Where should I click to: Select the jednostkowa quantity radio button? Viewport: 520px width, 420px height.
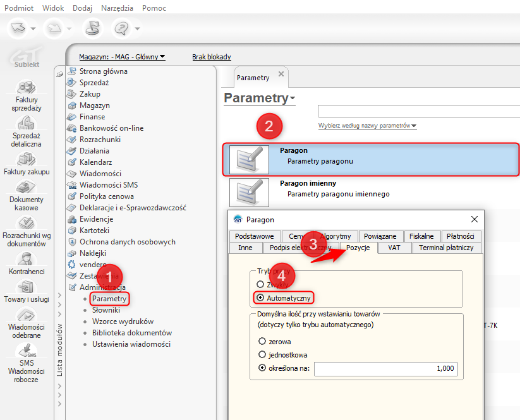[262, 354]
